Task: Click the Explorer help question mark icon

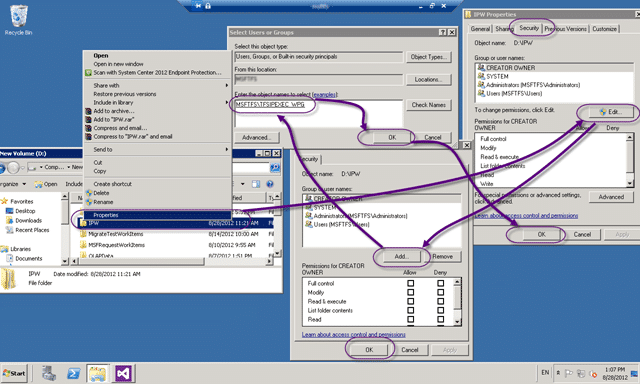Action: 270,184
